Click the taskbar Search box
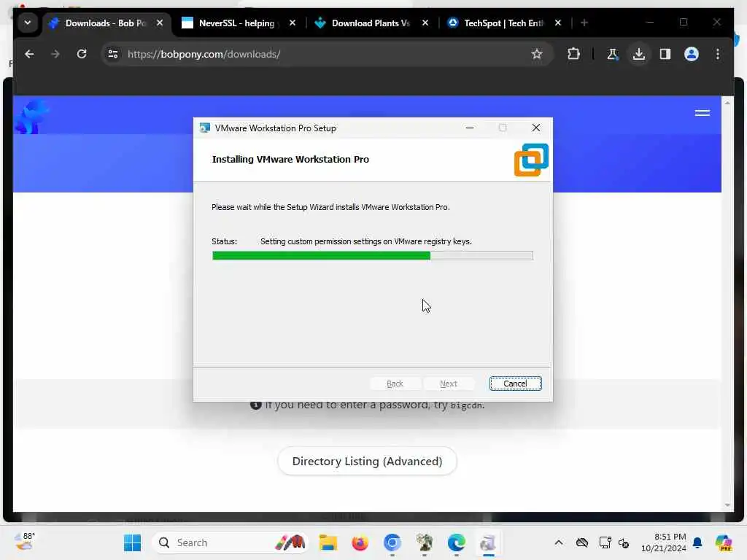The width and height of the screenshot is (747, 560). [x=230, y=542]
